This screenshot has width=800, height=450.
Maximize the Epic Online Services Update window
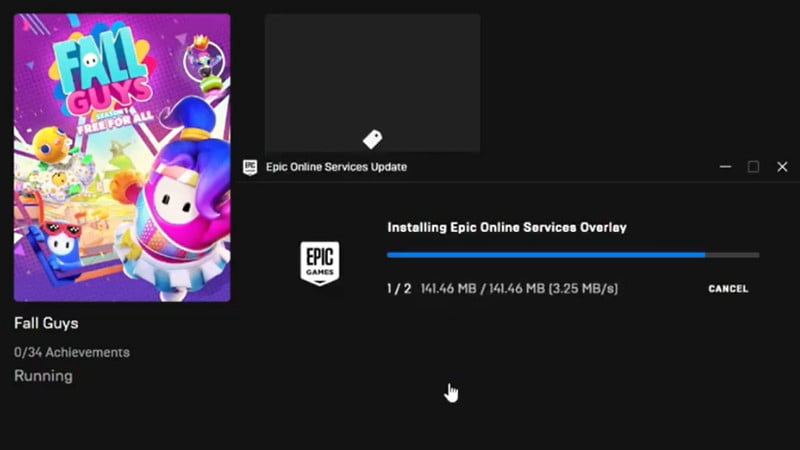tap(753, 167)
